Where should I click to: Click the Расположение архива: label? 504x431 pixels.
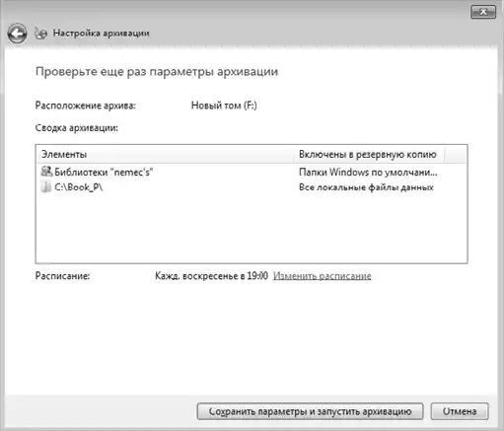[x=86, y=106]
